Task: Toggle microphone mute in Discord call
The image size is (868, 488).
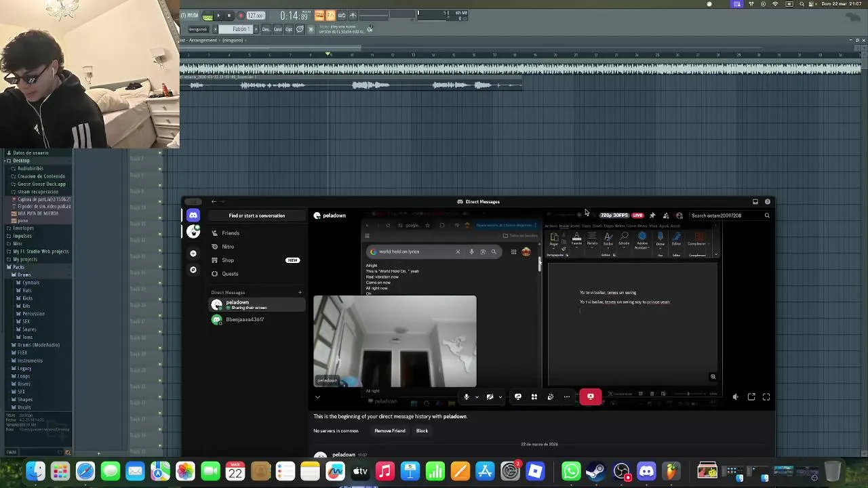Action: click(466, 397)
